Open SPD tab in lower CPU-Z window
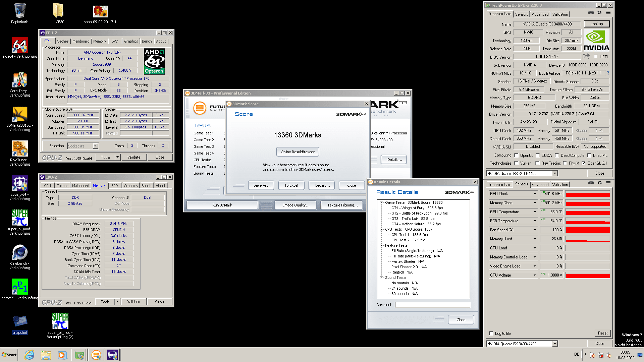The image size is (644, 362). click(x=115, y=186)
